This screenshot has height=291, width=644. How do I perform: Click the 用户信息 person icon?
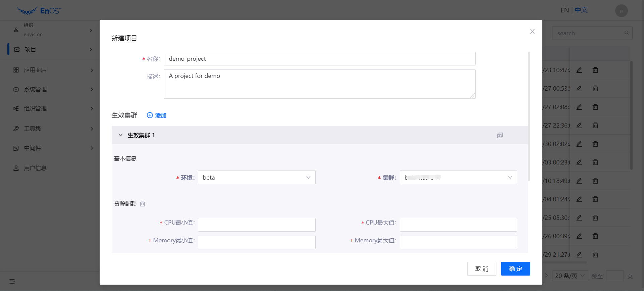(16, 168)
